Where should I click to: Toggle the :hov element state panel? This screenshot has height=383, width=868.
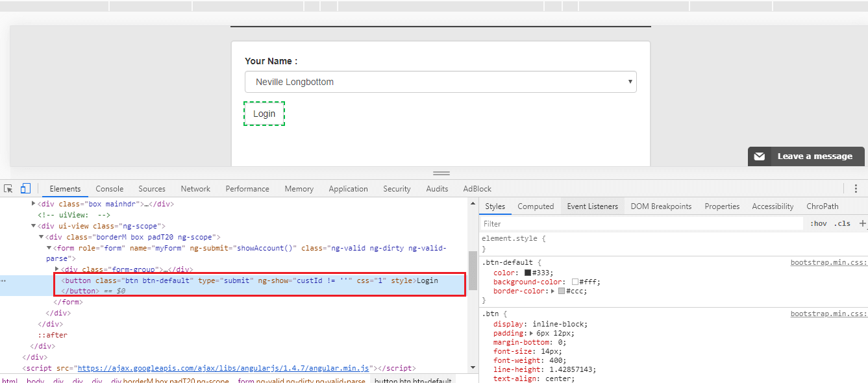[x=819, y=223]
